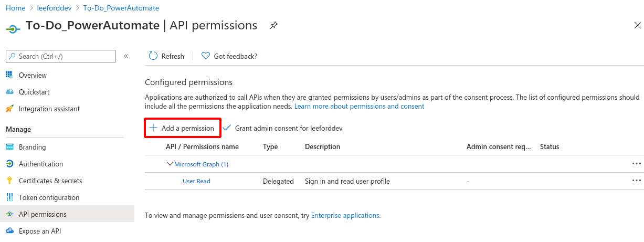Click the pin icon beside the page title
The width and height of the screenshot is (644, 242).
tap(273, 25)
